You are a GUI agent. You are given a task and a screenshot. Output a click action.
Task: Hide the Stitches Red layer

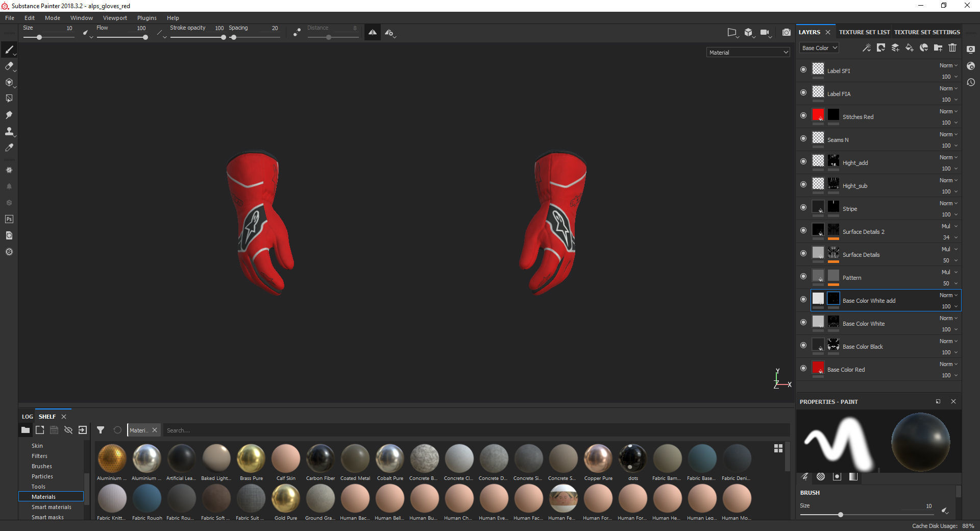coord(803,115)
